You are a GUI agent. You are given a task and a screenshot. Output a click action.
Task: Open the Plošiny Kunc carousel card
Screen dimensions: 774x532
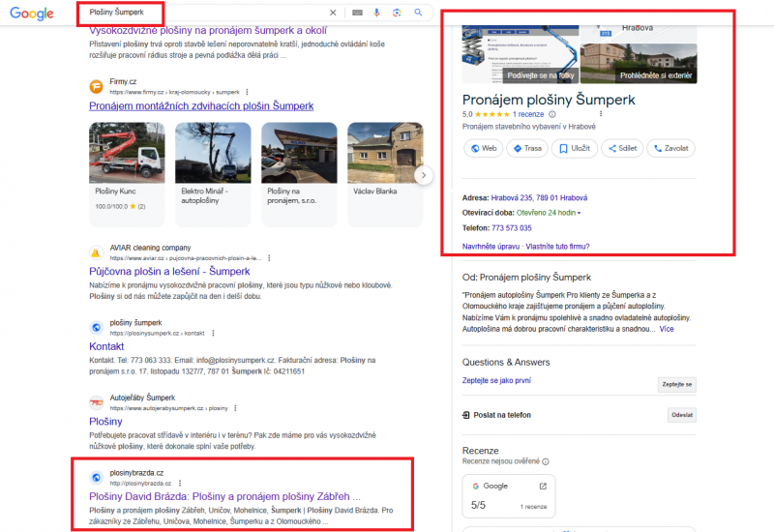click(x=127, y=174)
